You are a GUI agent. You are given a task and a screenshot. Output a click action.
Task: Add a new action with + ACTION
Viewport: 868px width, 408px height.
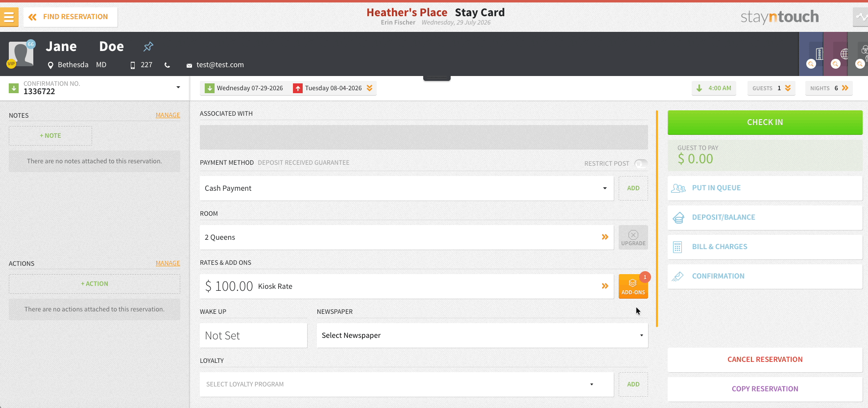point(95,284)
